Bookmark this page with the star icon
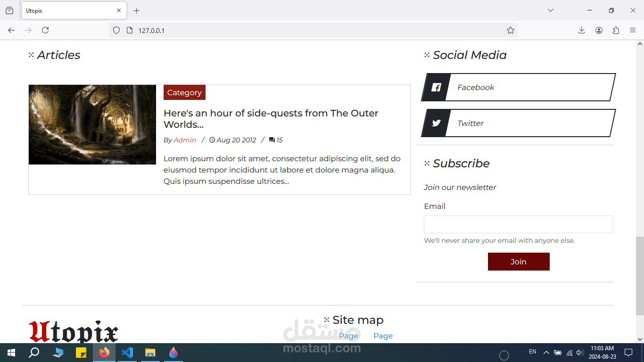Viewport: 644px width, 362px height. click(x=510, y=30)
